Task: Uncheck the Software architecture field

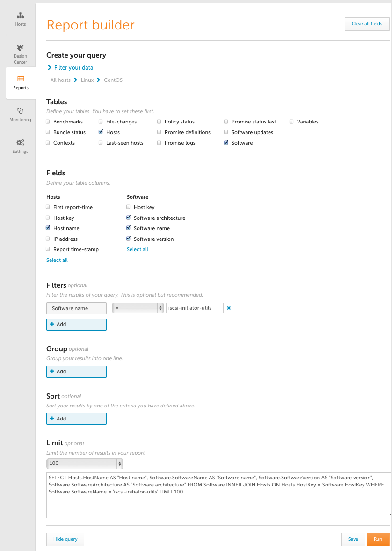Action: click(128, 217)
